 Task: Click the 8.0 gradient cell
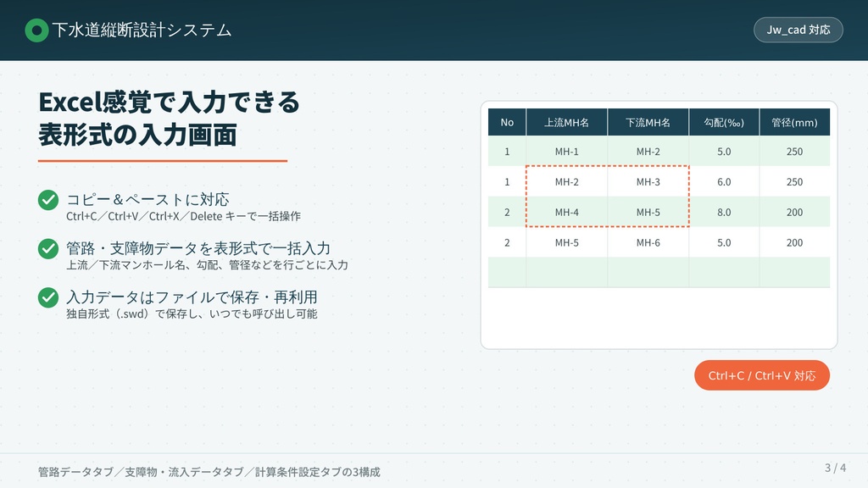pos(724,212)
